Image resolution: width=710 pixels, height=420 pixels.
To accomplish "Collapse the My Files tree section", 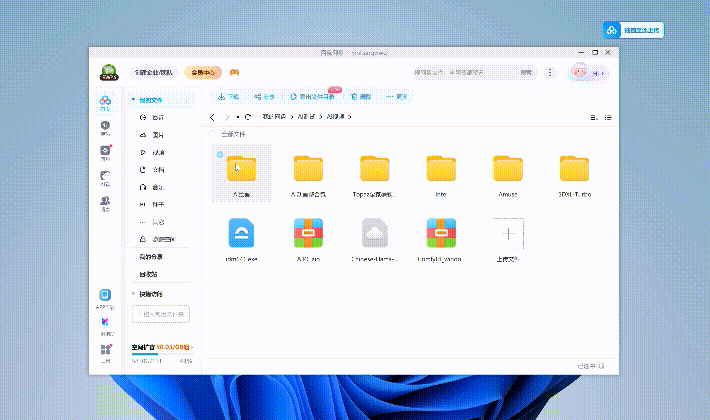I will [x=133, y=100].
